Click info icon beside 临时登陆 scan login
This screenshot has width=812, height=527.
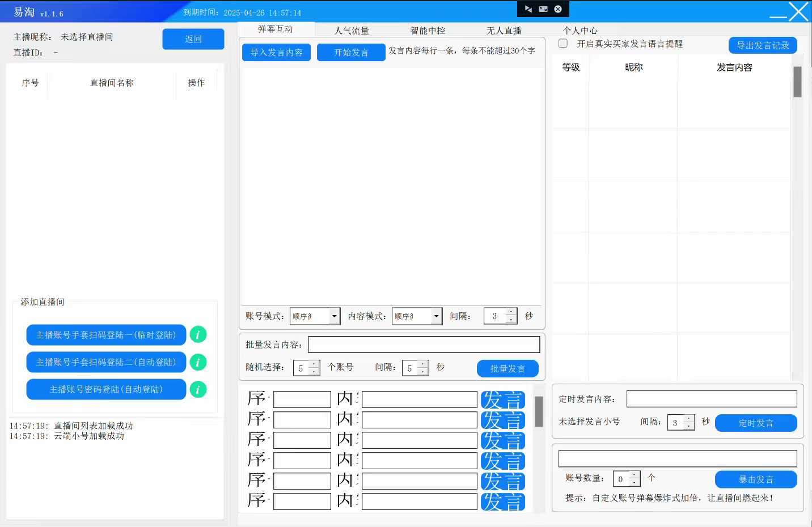click(198, 335)
